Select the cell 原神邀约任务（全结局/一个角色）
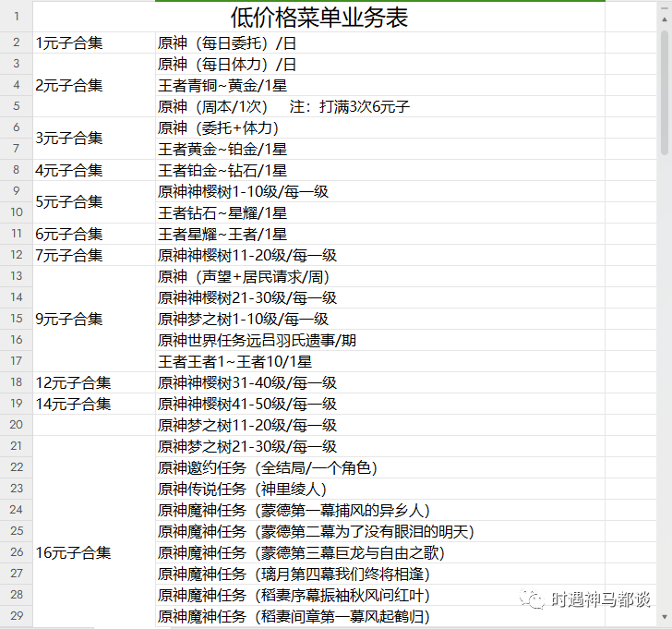The height and width of the screenshot is (629, 672). point(379,467)
